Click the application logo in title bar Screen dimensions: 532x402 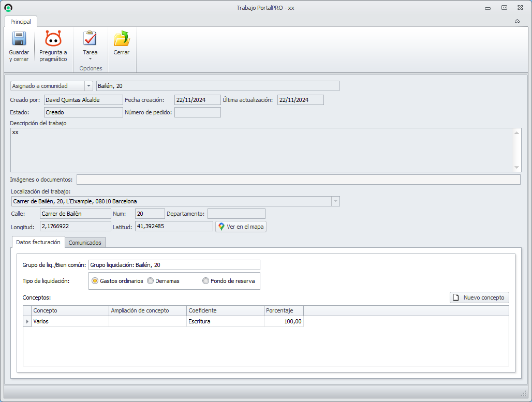(8, 8)
